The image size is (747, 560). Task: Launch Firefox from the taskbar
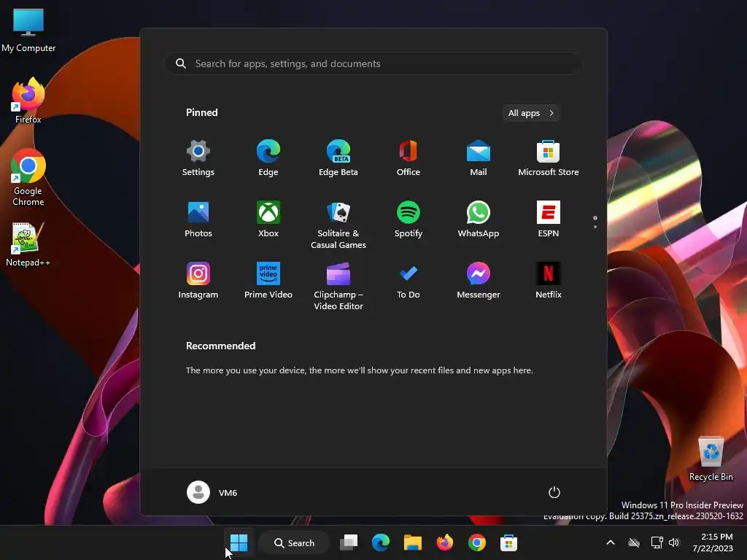tap(444, 542)
